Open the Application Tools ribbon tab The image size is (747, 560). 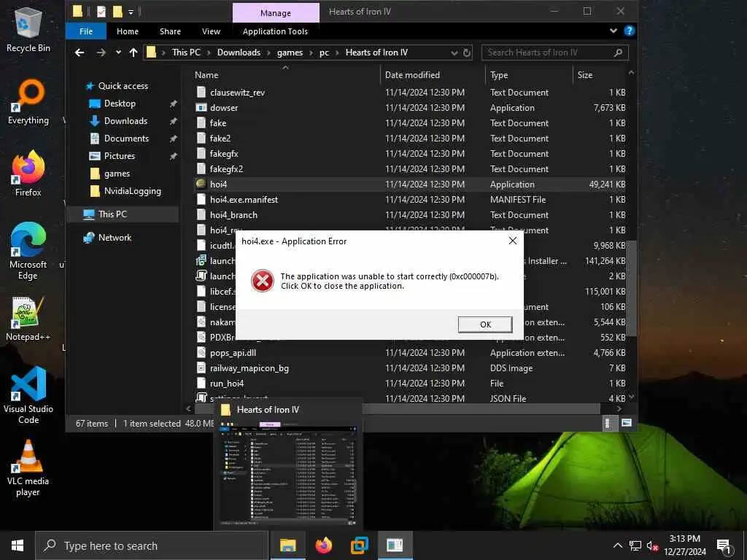click(x=275, y=31)
